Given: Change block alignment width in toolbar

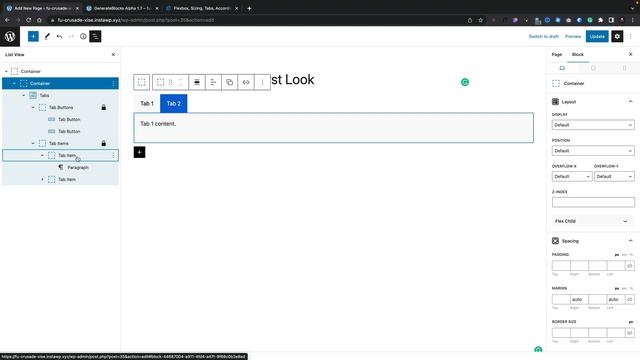Looking at the screenshot, I should (x=197, y=82).
